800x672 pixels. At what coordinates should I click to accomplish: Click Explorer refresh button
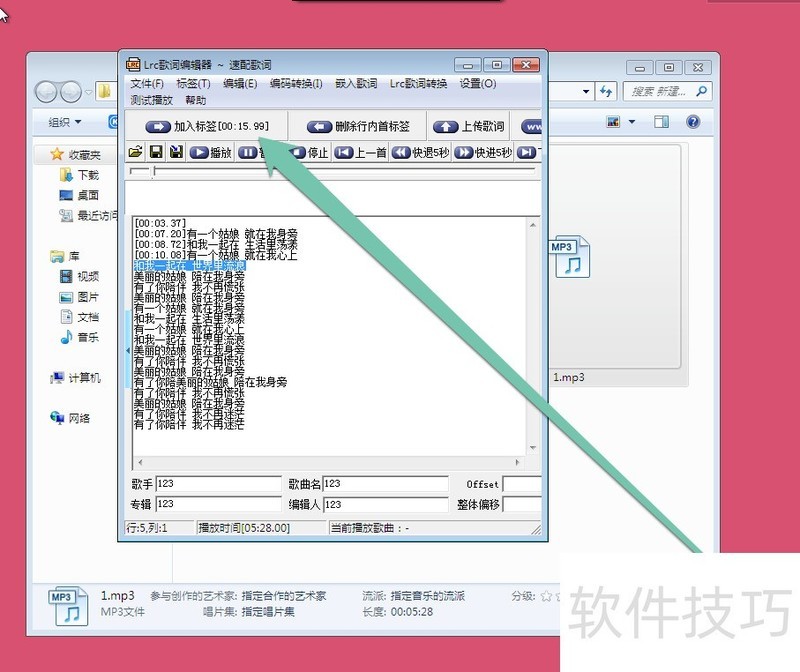[x=606, y=92]
